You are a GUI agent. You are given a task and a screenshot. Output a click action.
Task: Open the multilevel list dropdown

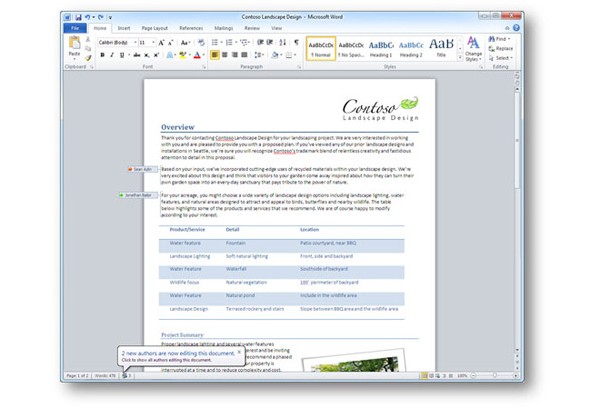[249, 42]
